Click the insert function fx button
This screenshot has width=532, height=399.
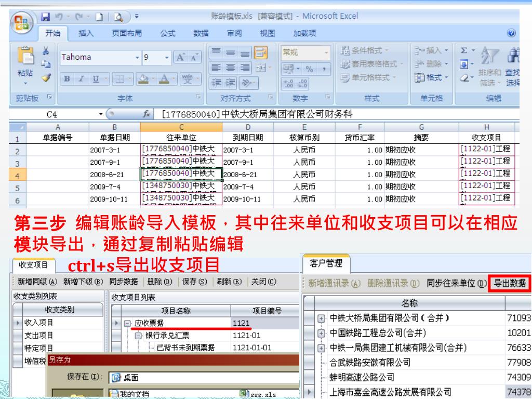147,114
